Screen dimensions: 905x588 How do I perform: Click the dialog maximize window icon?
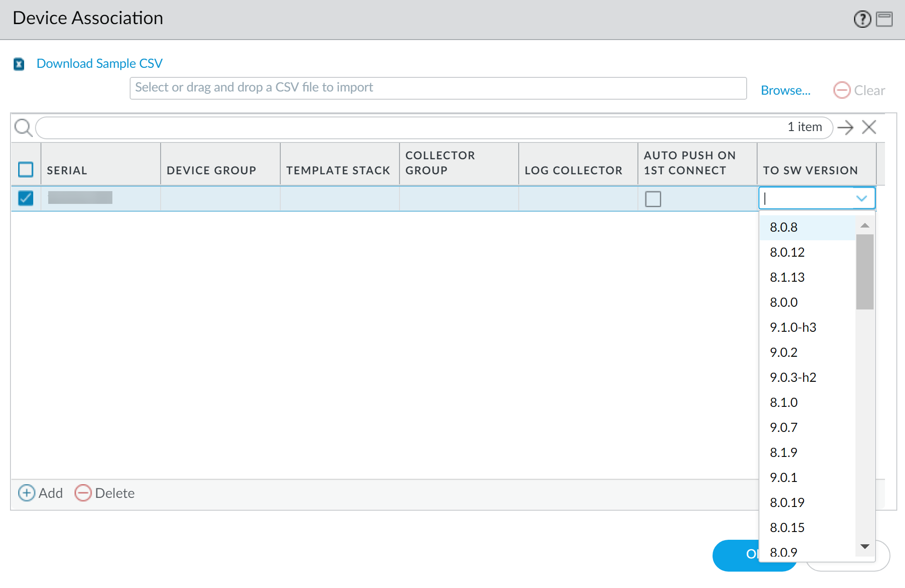pos(884,19)
